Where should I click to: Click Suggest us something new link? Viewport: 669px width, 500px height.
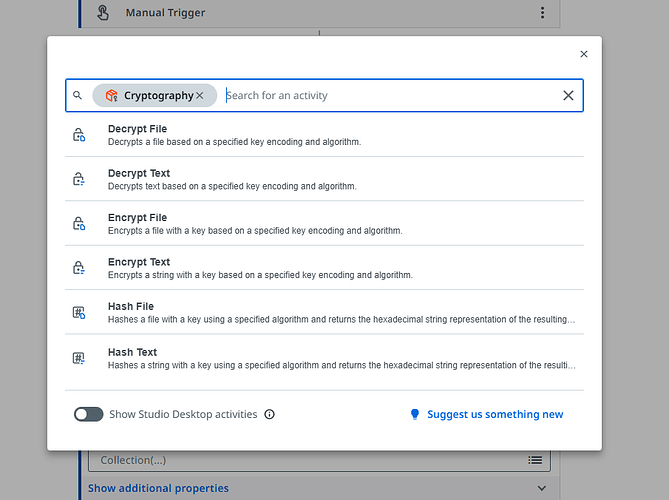(495, 414)
